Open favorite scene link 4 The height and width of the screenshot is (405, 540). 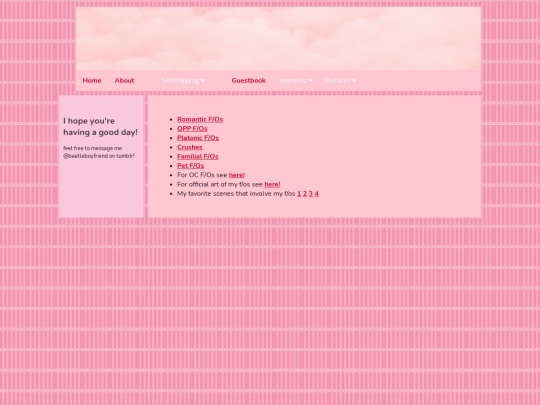[x=316, y=194]
